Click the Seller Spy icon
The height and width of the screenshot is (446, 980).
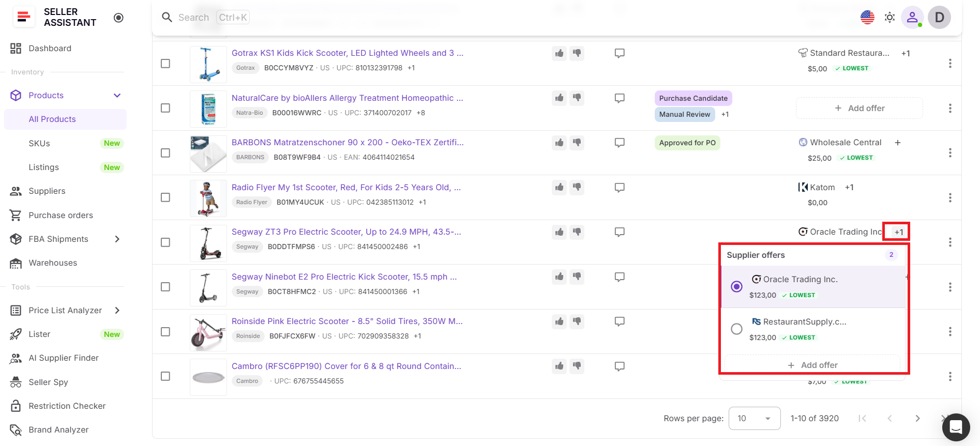pyautogui.click(x=16, y=382)
